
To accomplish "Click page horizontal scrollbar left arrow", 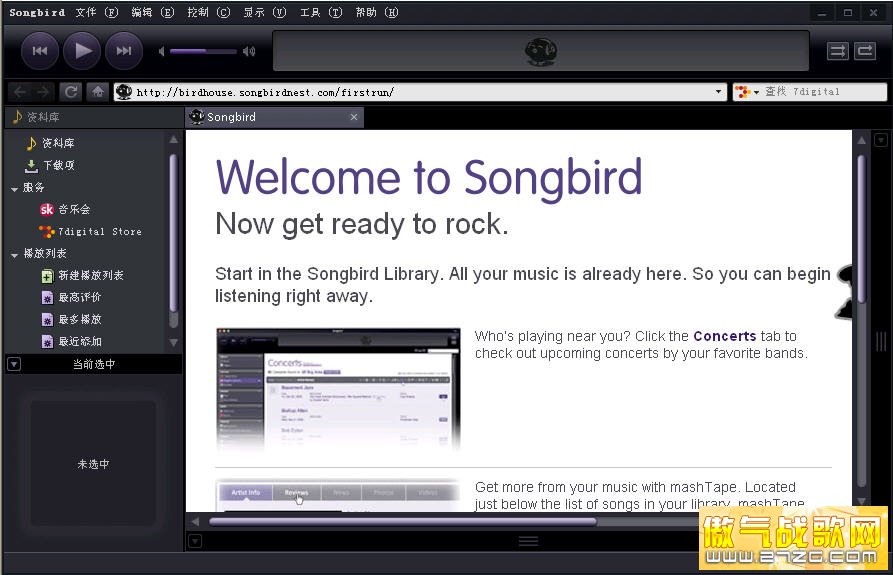I will [x=195, y=521].
